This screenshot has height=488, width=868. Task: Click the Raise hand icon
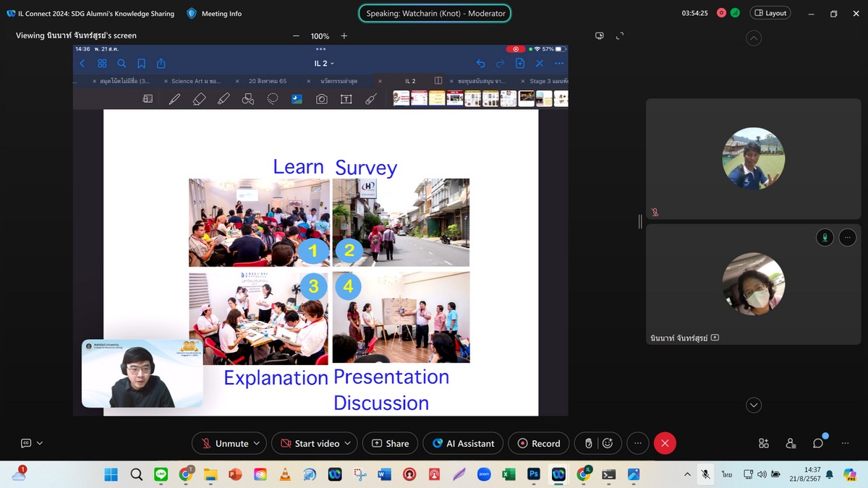pos(589,443)
